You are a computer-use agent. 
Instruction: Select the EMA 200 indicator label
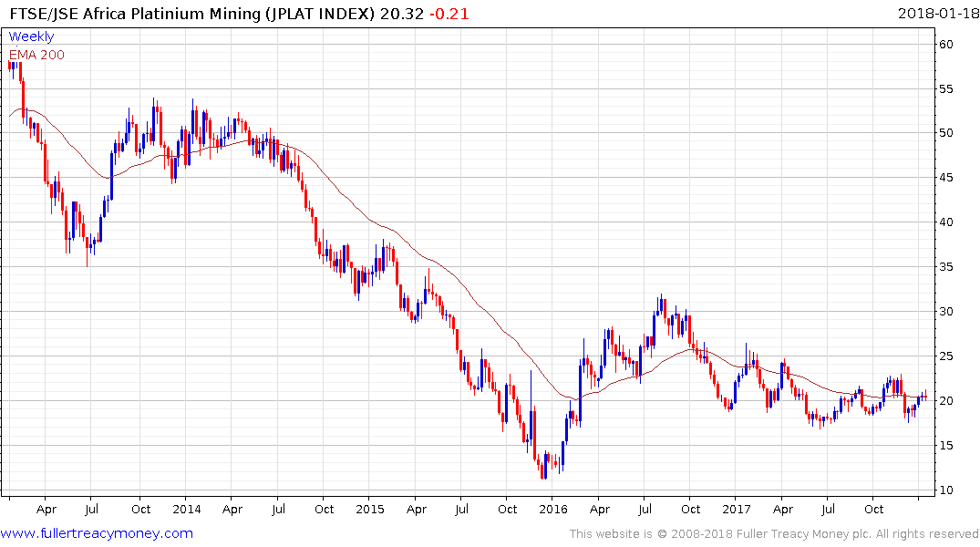[x=36, y=55]
